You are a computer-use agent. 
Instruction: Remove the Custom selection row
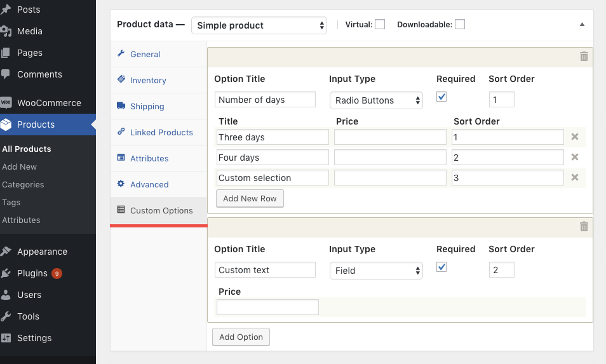coord(575,177)
